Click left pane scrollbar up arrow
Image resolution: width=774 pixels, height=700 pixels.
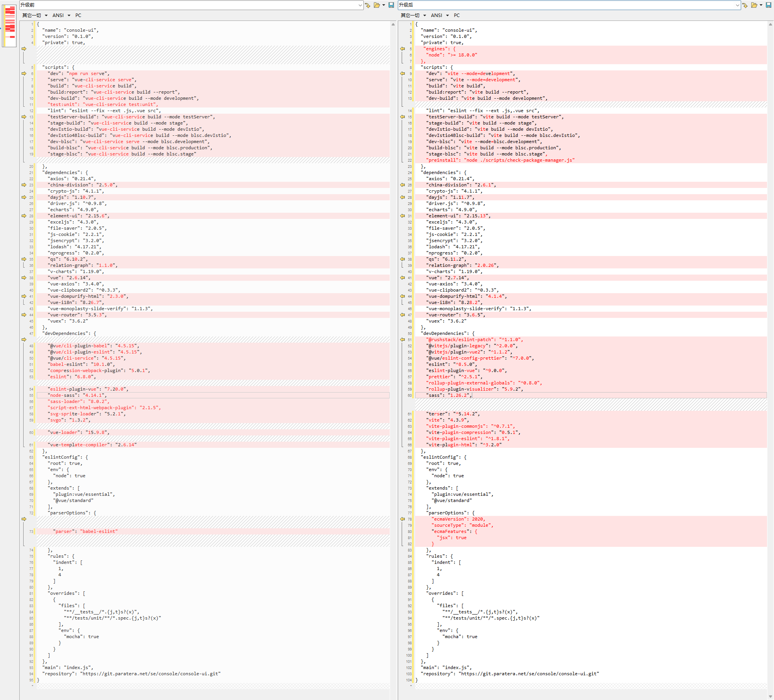[393, 24]
